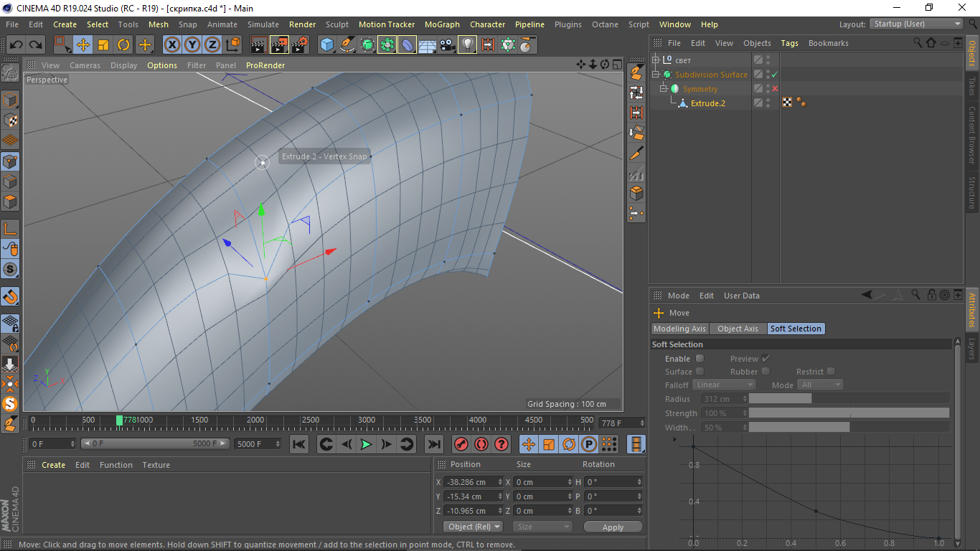Toggle the Z axis lock
The height and width of the screenshot is (551, 980).
click(212, 44)
